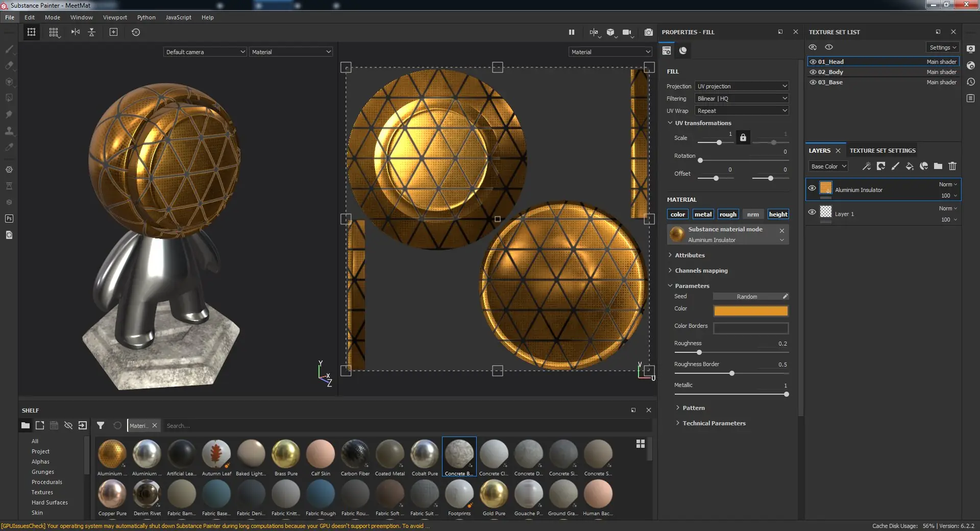
Task: Toggle visibility of 02_Body texture set
Action: [x=813, y=72]
